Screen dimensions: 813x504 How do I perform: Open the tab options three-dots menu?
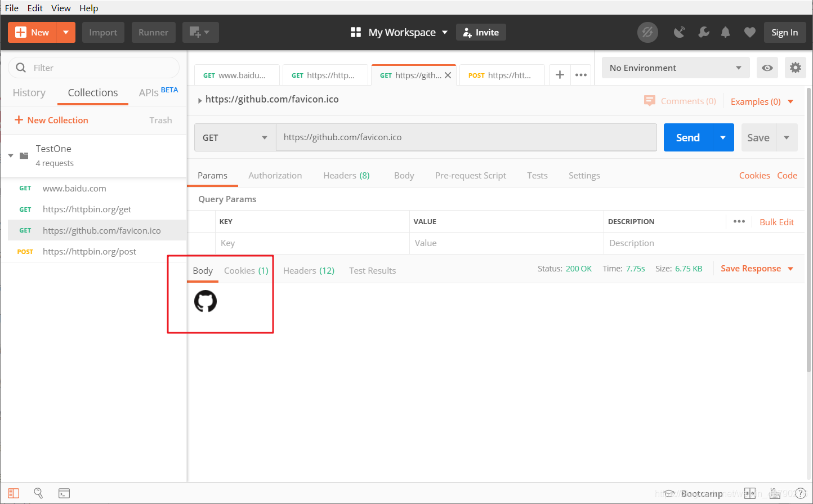tap(581, 74)
